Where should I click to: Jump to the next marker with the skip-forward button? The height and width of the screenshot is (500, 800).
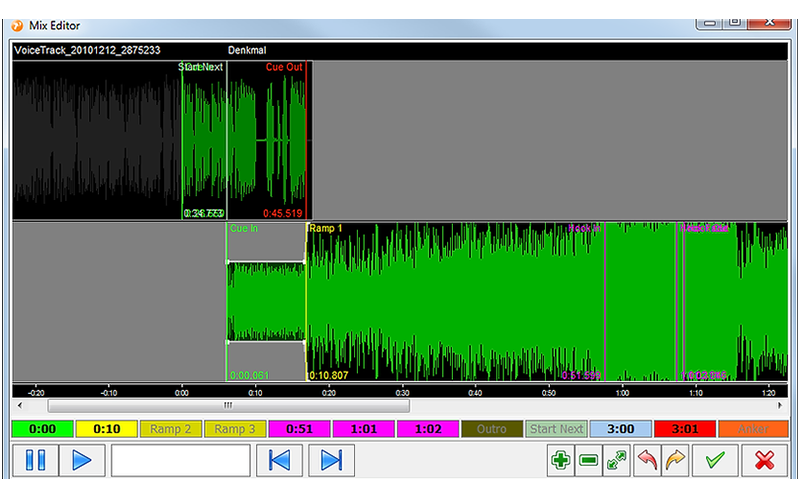click(x=331, y=460)
